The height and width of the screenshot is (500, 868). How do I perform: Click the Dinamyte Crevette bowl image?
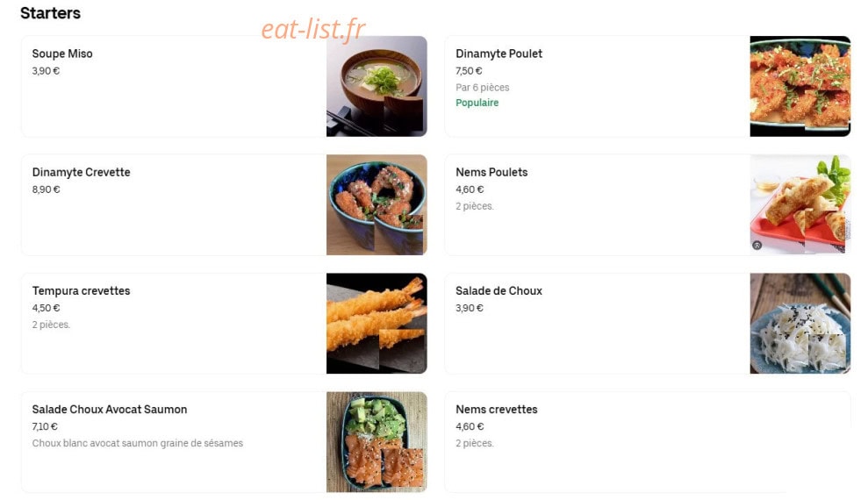click(377, 204)
